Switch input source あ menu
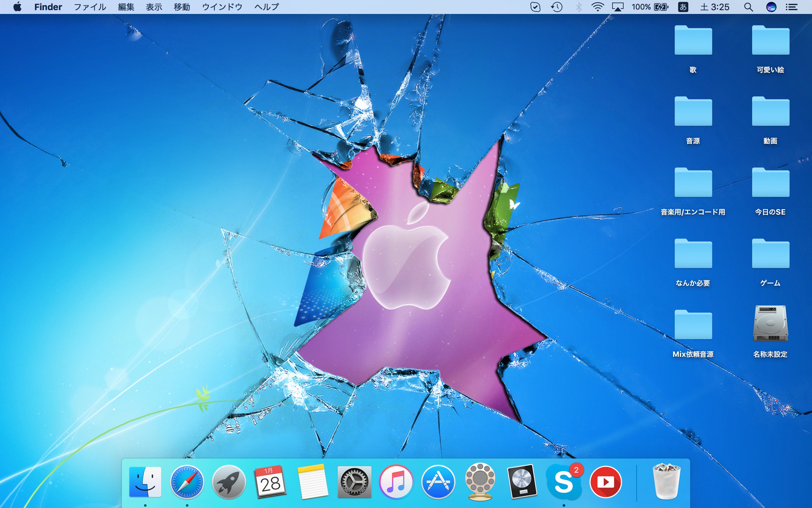Screen dimensions: 812x508 tap(683, 7)
